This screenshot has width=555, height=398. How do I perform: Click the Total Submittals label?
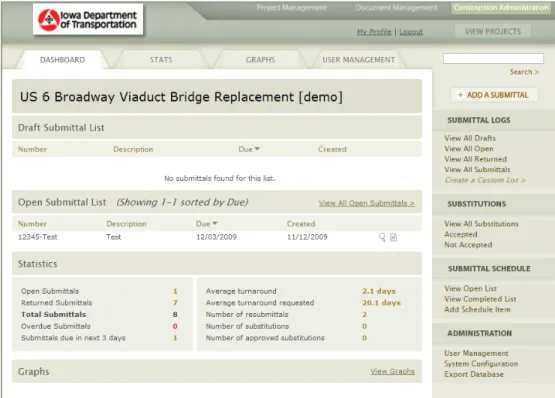53,314
